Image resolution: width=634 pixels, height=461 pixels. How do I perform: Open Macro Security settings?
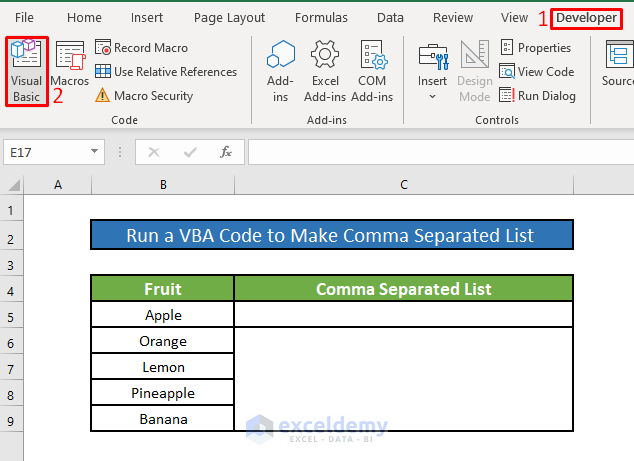point(144,96)
